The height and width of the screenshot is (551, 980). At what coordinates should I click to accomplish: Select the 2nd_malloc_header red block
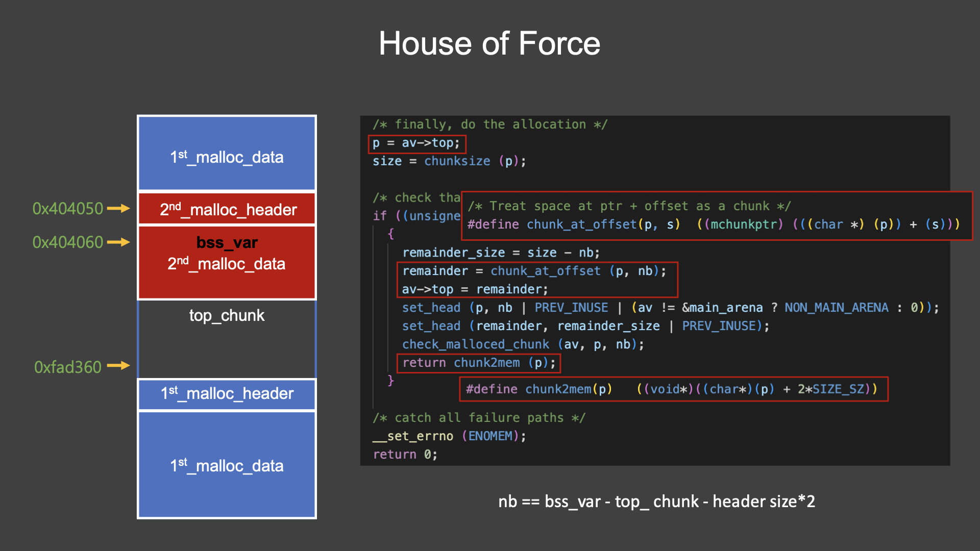click(x=227, y=209)
